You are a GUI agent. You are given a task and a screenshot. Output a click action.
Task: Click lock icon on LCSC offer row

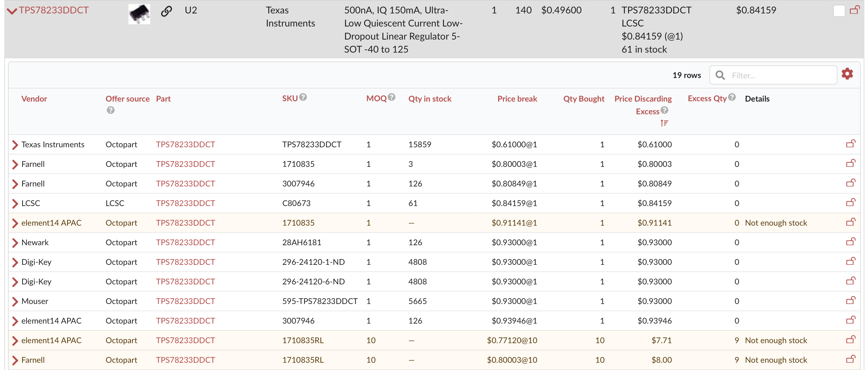pyautogui.click(x=851, y=203)
